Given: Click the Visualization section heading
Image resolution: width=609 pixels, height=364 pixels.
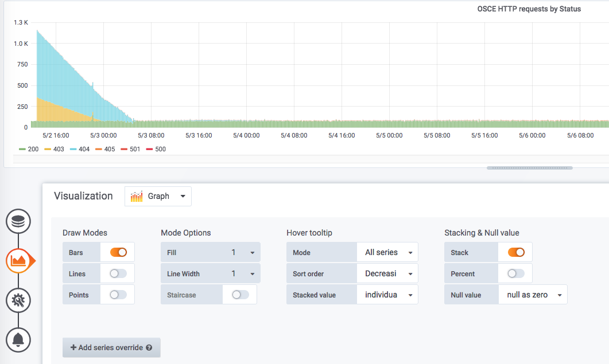Looking at the screenshot, I should click(x=83, y=196).
